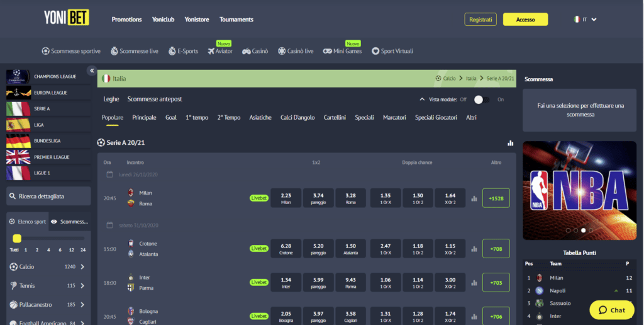Select Serie A league flag
This screenshot has height=325, width=644.
click(18, 108)
